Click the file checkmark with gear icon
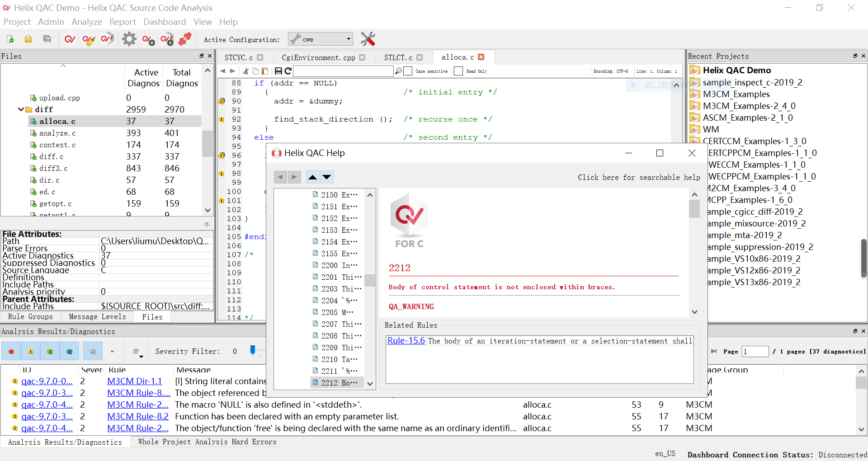 tap(167, 39)
